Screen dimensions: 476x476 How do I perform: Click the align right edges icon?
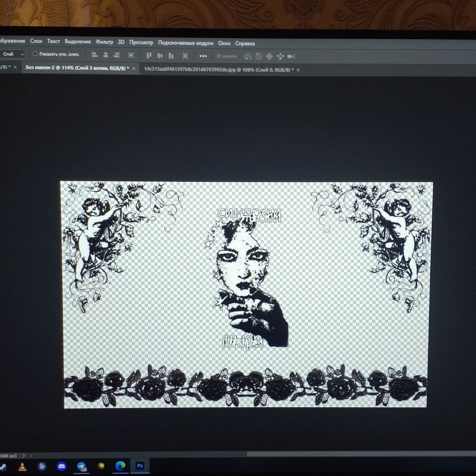[x=117, y=55]
